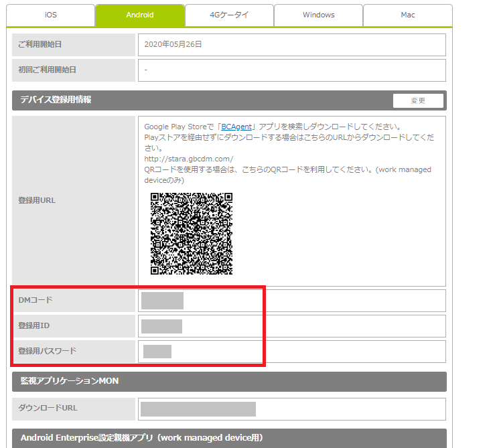Click the 登録用パスワード value box
Viewport: 495px width, 448px height.
[x=291, y=352]
